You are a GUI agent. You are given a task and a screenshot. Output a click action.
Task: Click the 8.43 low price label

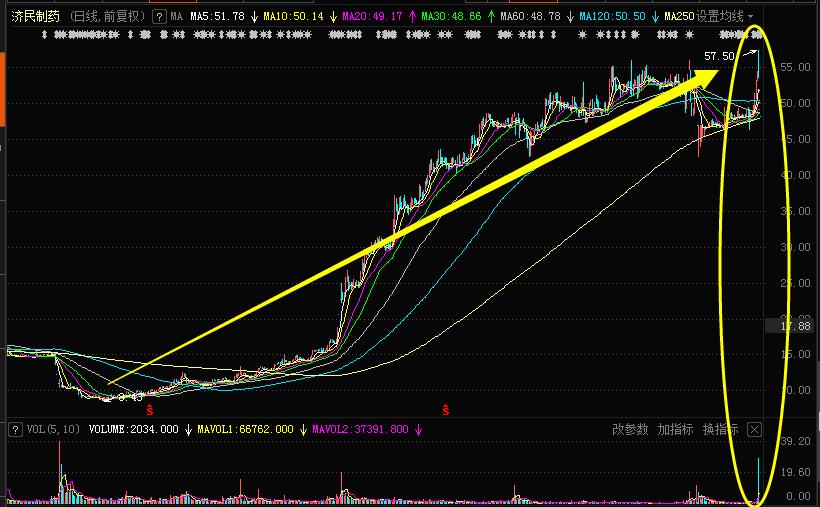(130, 397)
